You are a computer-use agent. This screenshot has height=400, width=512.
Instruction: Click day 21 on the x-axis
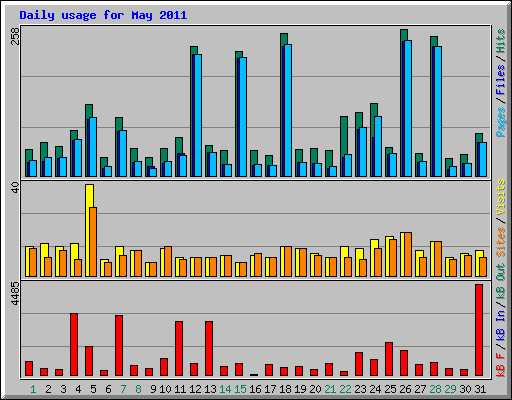coord(330,389)
